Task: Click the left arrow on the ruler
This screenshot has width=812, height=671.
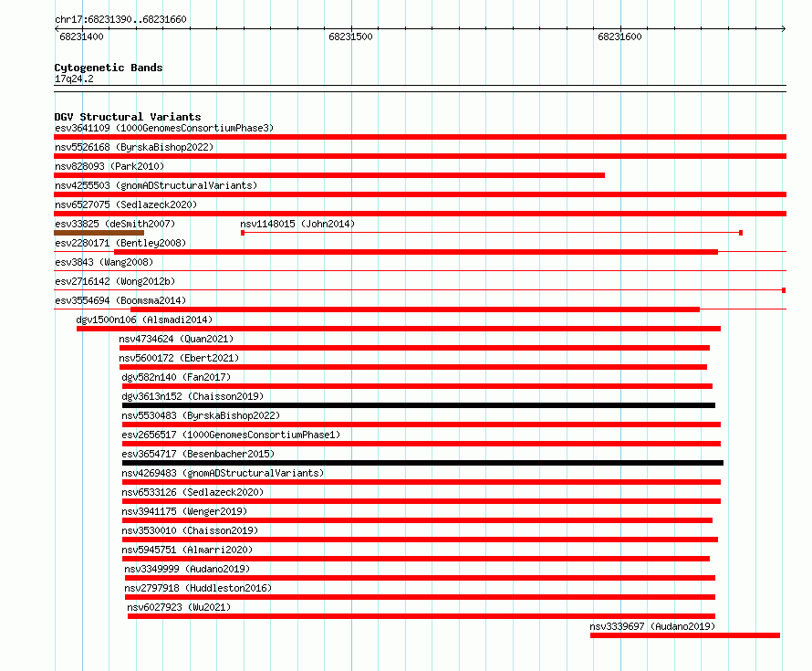Action: coord(57,29)
